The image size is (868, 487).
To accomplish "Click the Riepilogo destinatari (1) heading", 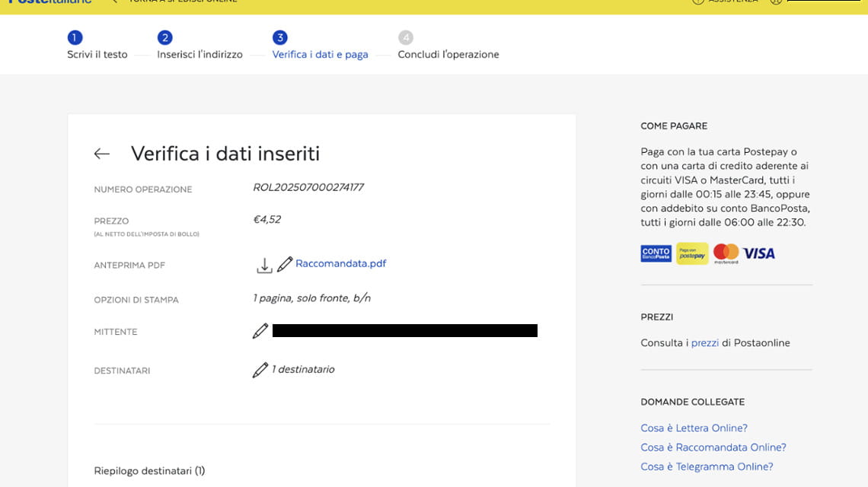I will pos(149,471).
